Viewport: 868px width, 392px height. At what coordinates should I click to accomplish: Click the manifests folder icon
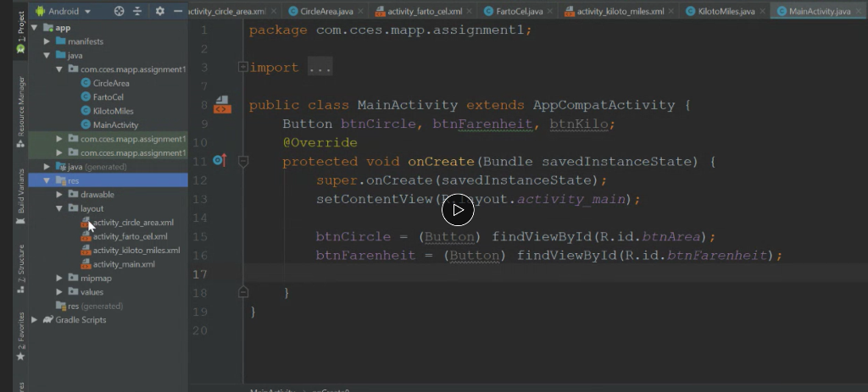click(60, 41)
